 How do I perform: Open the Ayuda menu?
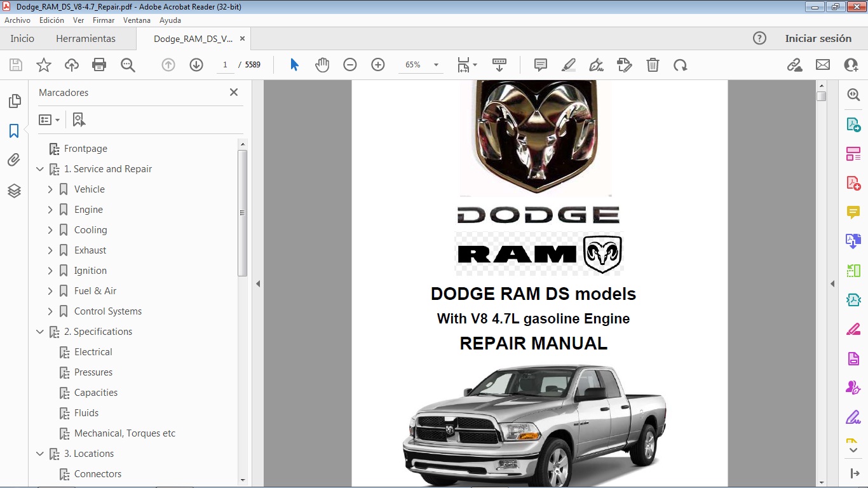click(170, 20)
